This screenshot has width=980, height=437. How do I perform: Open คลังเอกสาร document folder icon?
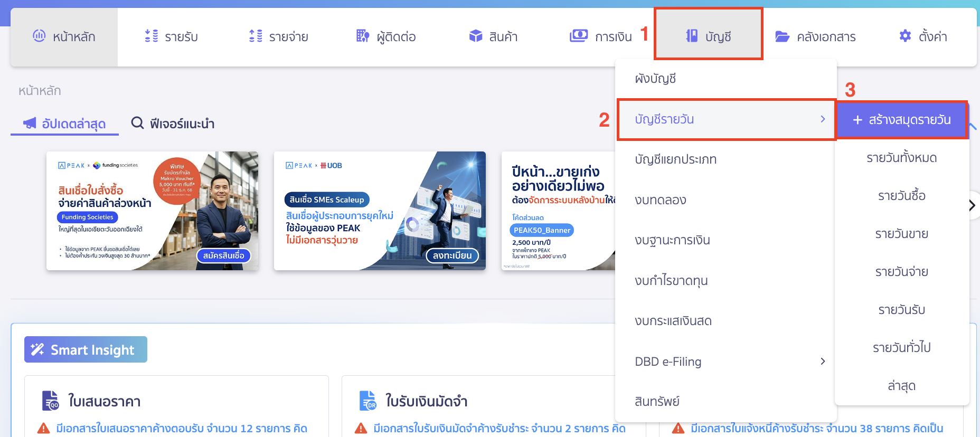click(x=782, y=36)
